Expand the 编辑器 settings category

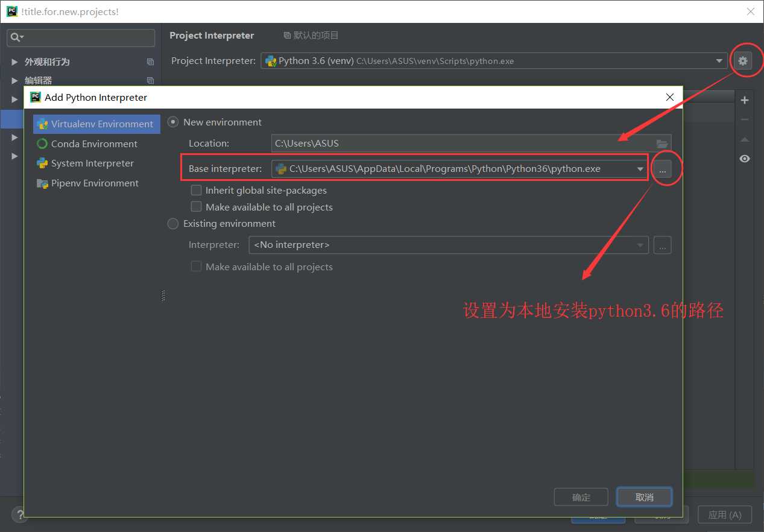pyautogui.click(x=14, y=81)
